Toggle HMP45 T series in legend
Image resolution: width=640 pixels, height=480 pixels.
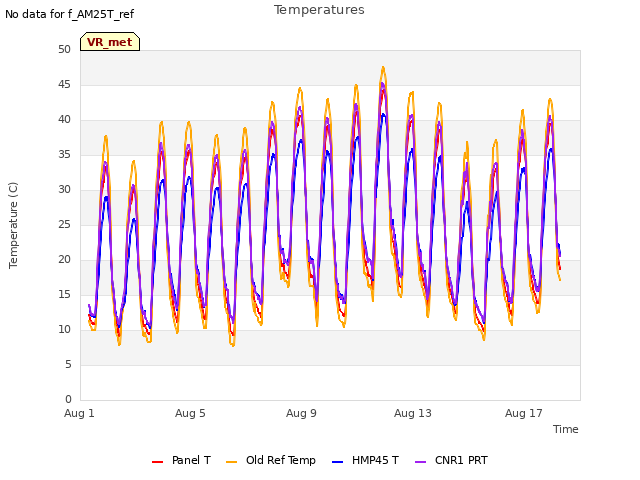[365, 460]
